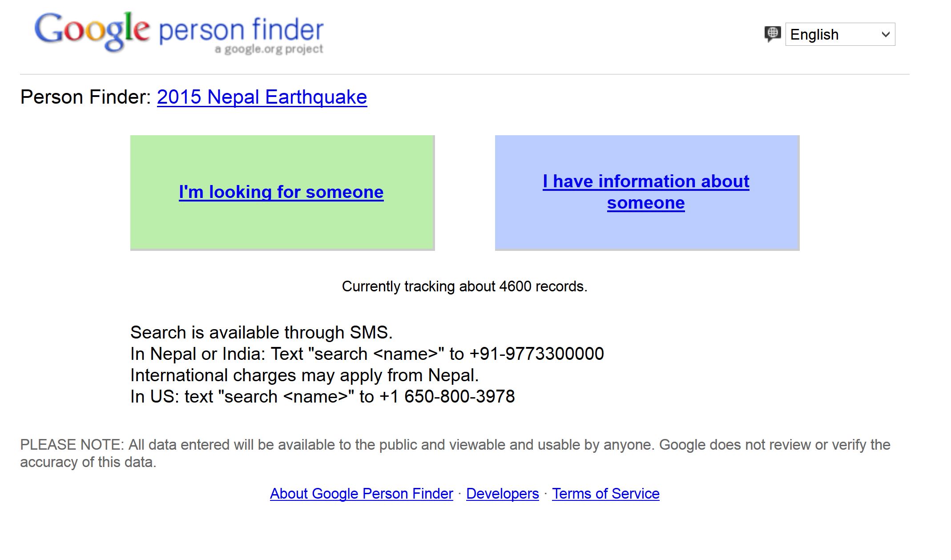Viewport: 951px width, 560px height.
Task: Click the 'Search is available through SMS' line
Action: click(x=262, y=333)
